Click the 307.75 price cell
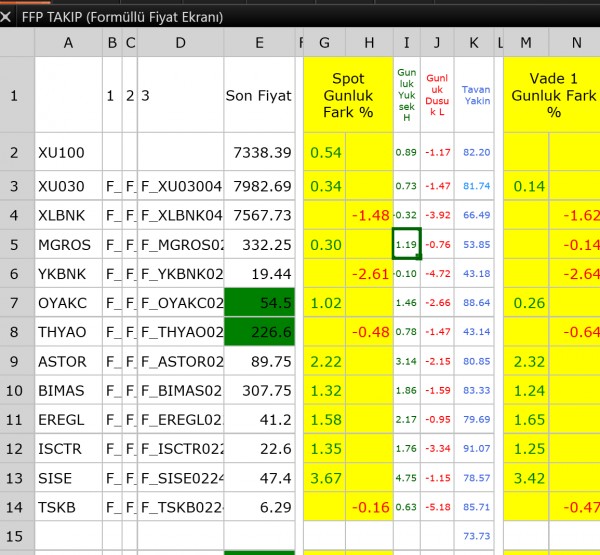600x555 pixels. pyautogui.click(x=259, y=390)
